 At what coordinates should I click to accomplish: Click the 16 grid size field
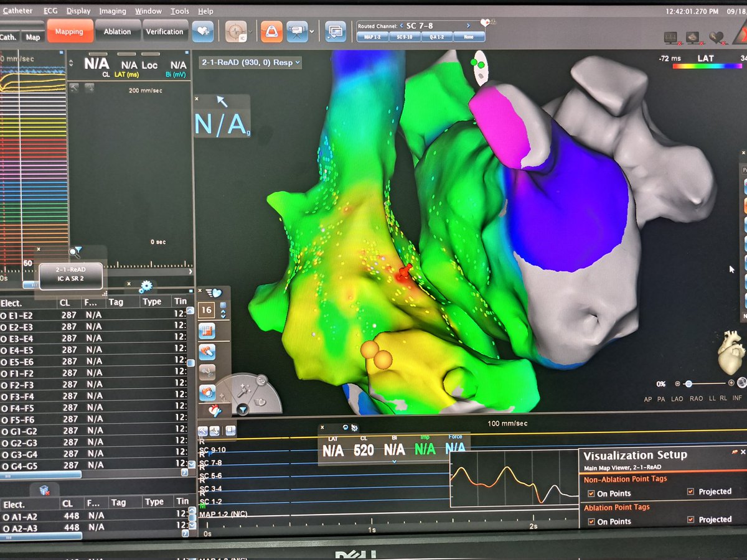click(207, 309)
